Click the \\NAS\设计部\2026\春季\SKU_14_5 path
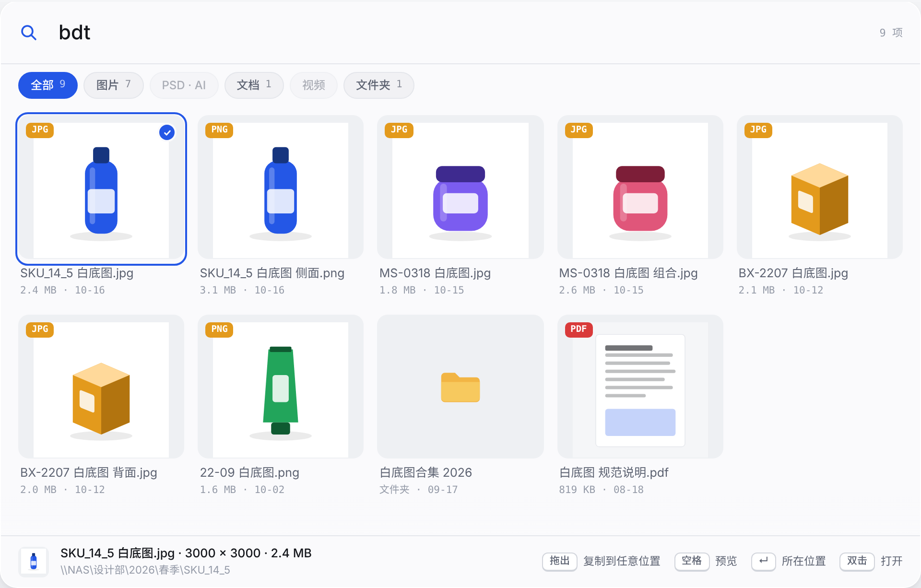 click(x=145, y=570)
